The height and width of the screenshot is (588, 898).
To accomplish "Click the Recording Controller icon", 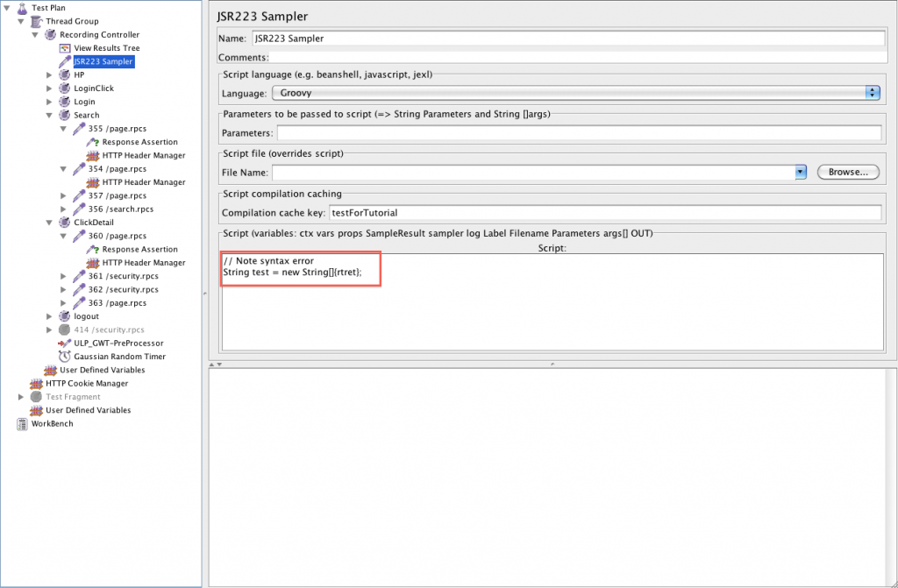I will [x=48, y=34].
